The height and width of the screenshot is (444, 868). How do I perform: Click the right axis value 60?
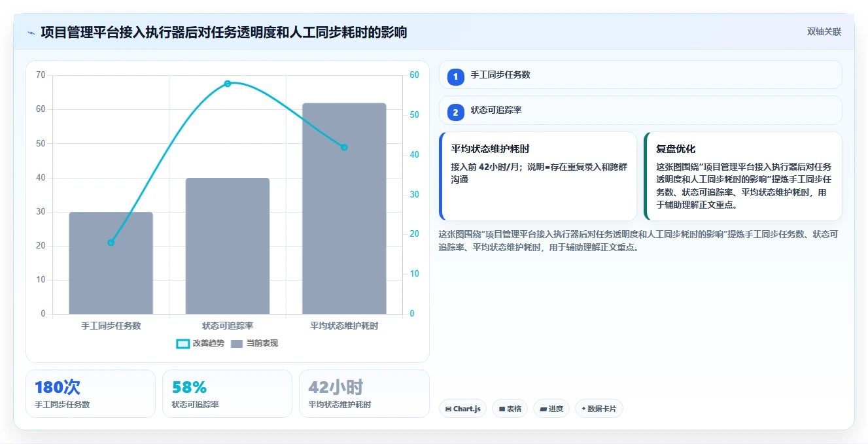click(414, 75)
